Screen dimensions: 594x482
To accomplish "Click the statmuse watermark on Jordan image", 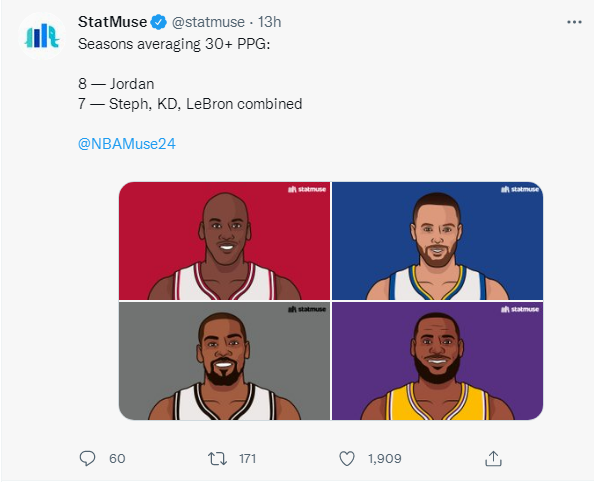I will point(307,189).
